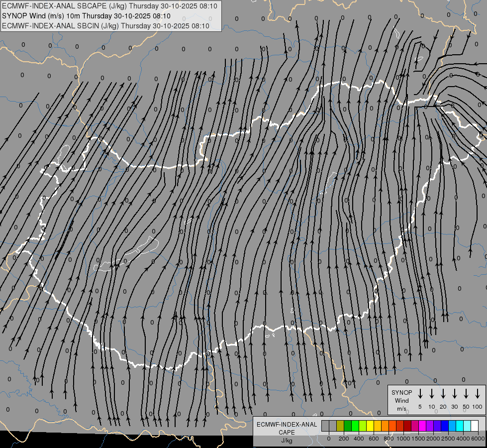
Task: Click the 600 tick label on CAPE scale
Action: (374, 439)
